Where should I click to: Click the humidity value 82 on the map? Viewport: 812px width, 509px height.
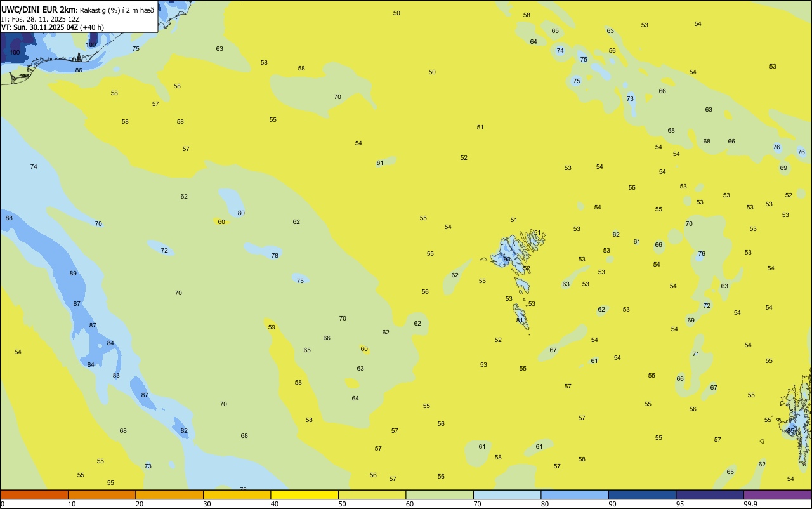184,430
